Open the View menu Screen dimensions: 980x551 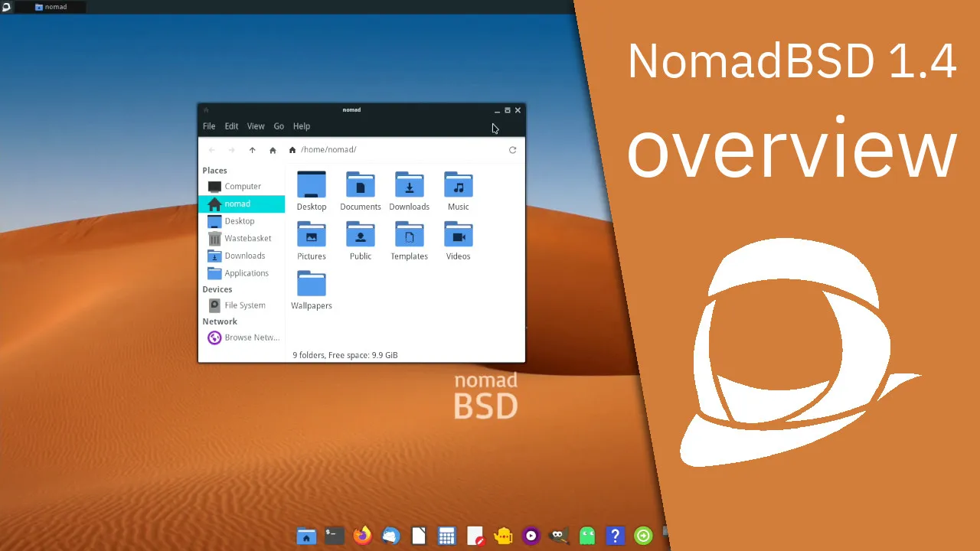256,126
